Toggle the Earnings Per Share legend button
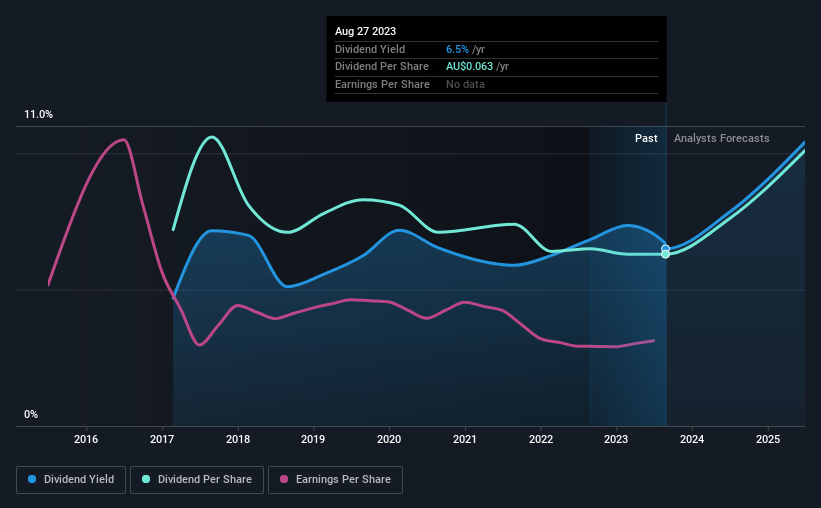Viewport: 821px width, 508px height. click(335, 480)
